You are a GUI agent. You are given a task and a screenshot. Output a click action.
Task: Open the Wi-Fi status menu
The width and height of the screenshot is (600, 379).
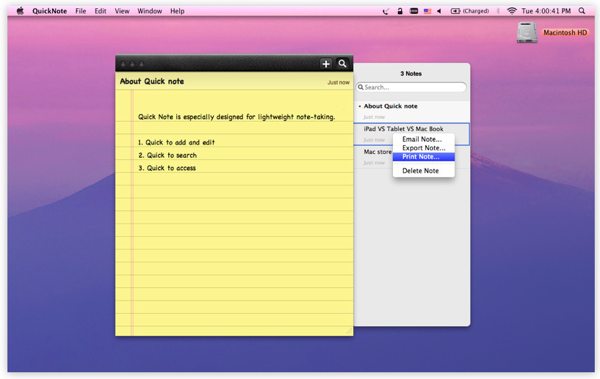[512, 11]
